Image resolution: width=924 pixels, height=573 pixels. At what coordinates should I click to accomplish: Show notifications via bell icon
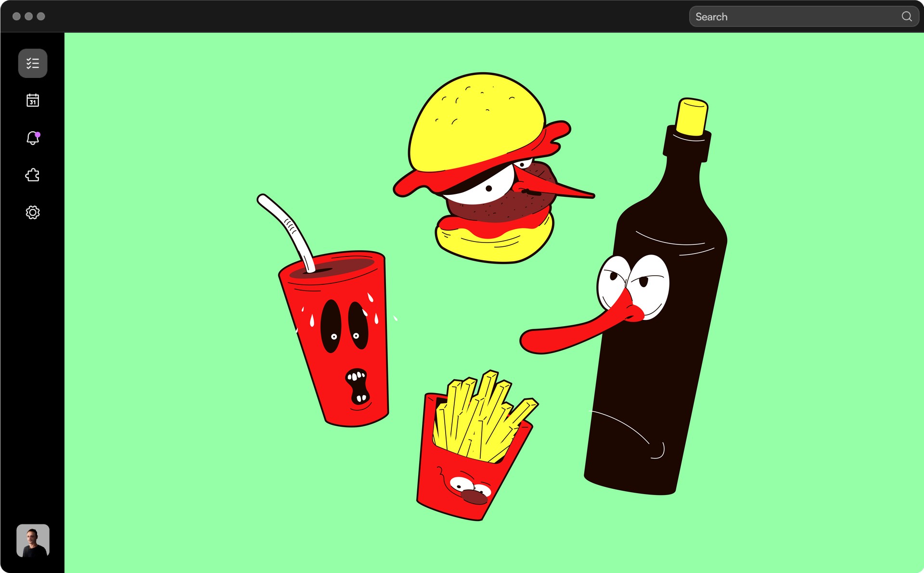click(33, 138)
